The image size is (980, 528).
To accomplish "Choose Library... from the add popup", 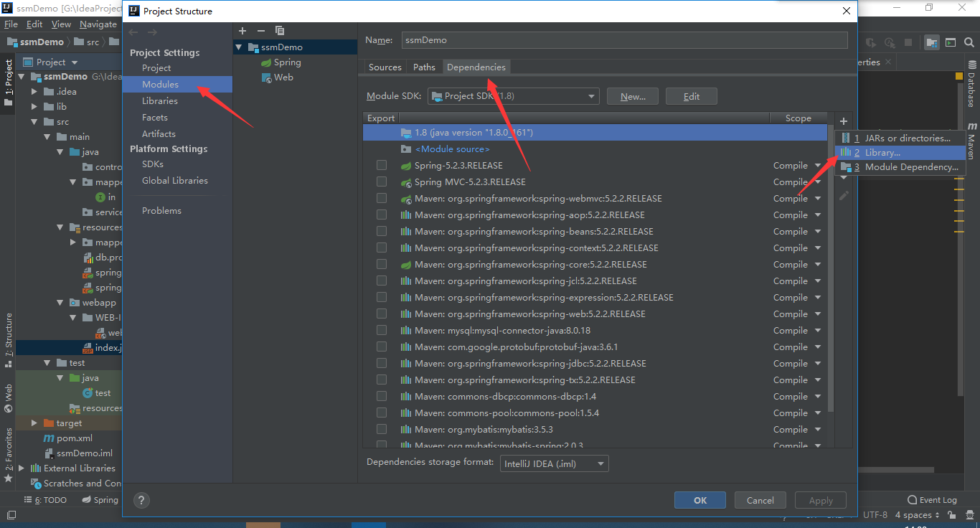I will [900, 153].
